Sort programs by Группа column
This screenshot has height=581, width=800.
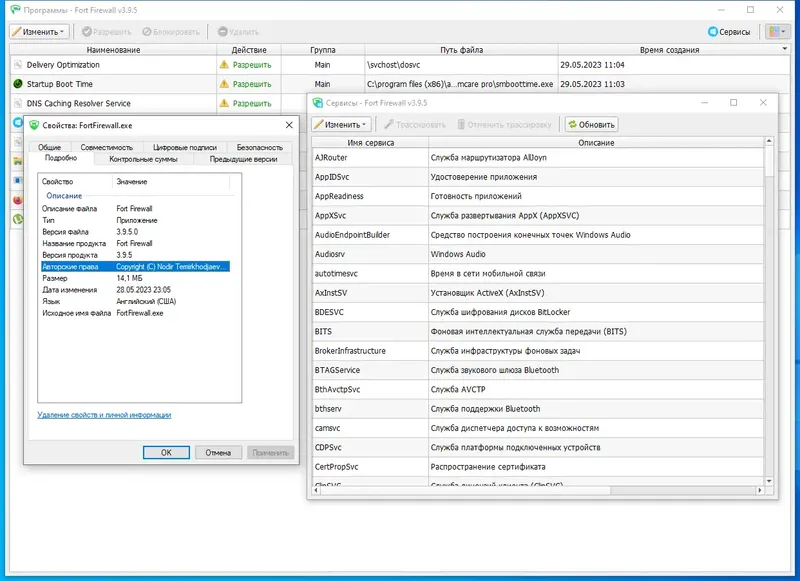322,50
